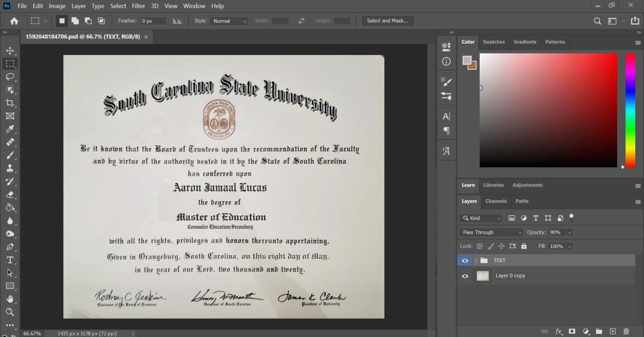Image resolution: width=644 pixels, height=337 pixels.
Task: Select the Zoom tool
Action: [x=10, y=312]
